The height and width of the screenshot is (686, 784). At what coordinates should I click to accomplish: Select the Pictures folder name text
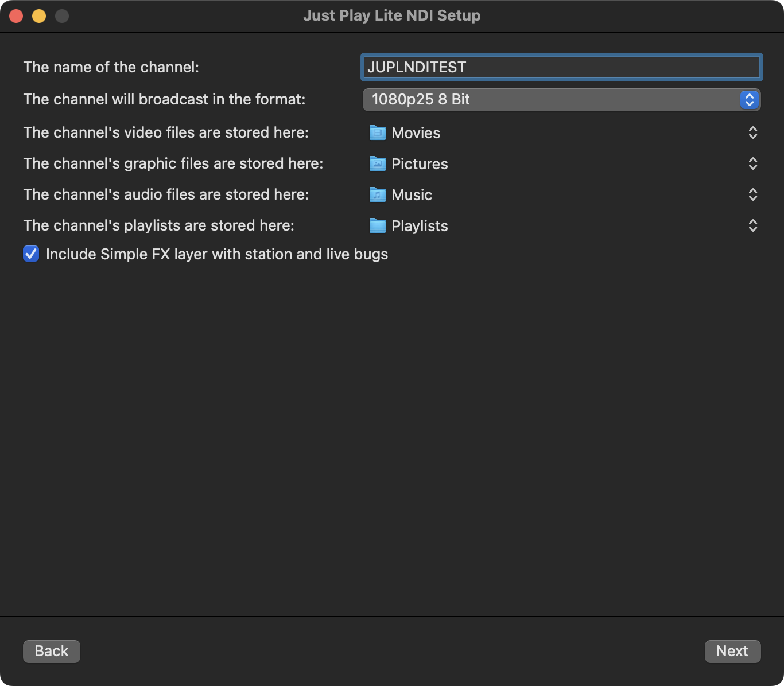point(419,164)
